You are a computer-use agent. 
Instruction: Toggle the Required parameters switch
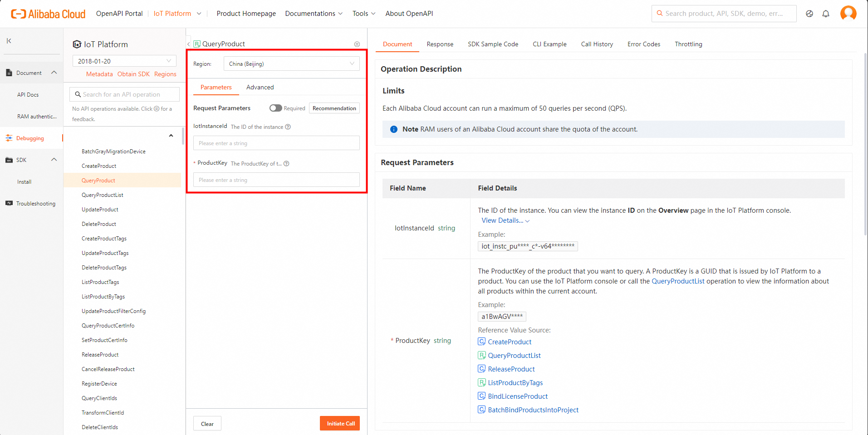275,108
